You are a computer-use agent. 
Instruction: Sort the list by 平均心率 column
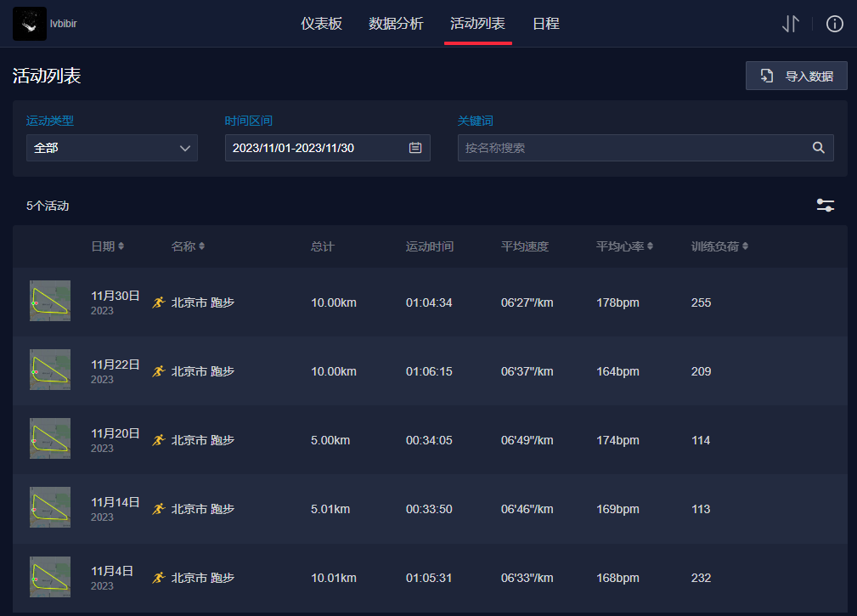coord(624,246)
